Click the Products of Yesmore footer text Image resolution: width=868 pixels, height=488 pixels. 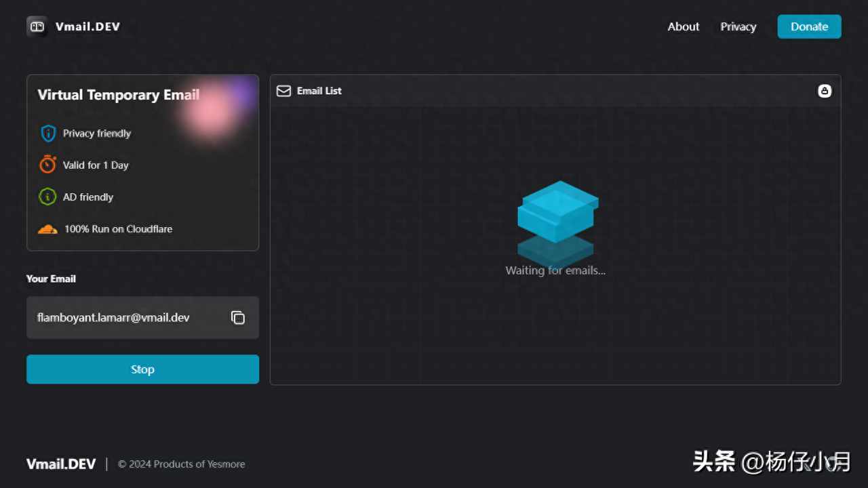coord(181,464)
